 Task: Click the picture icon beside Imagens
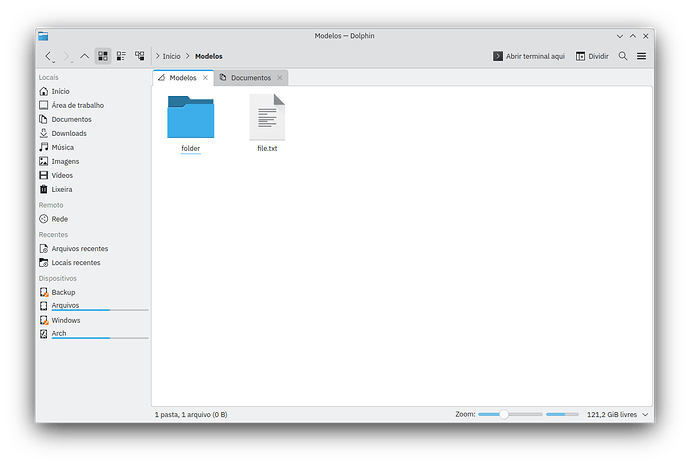click(x=44, y=161)
